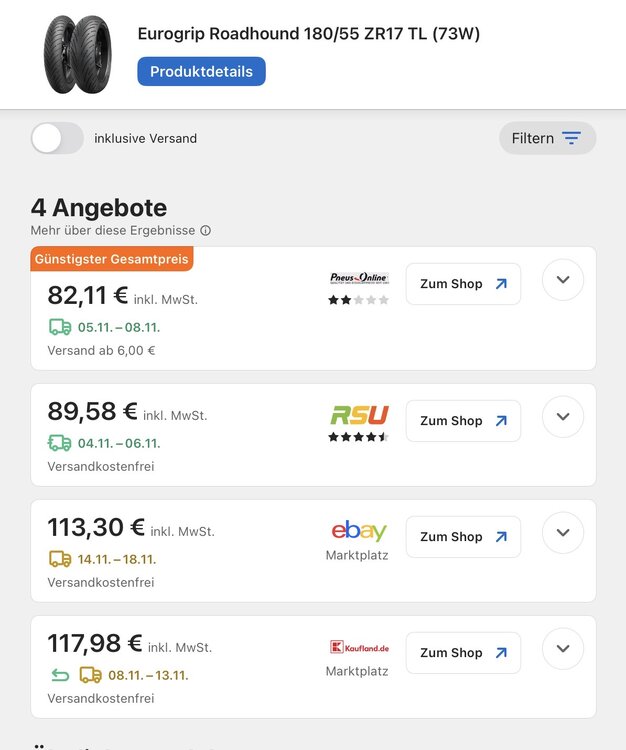
Task: Click 'Zum Shop' for the eBay offer
Action: point(463,537)
